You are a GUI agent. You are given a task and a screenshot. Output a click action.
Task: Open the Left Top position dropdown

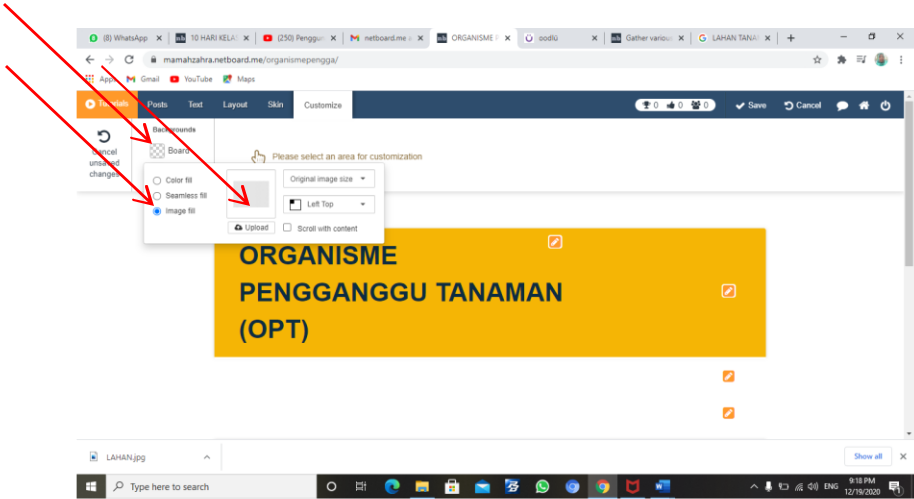tap(329, 204)
